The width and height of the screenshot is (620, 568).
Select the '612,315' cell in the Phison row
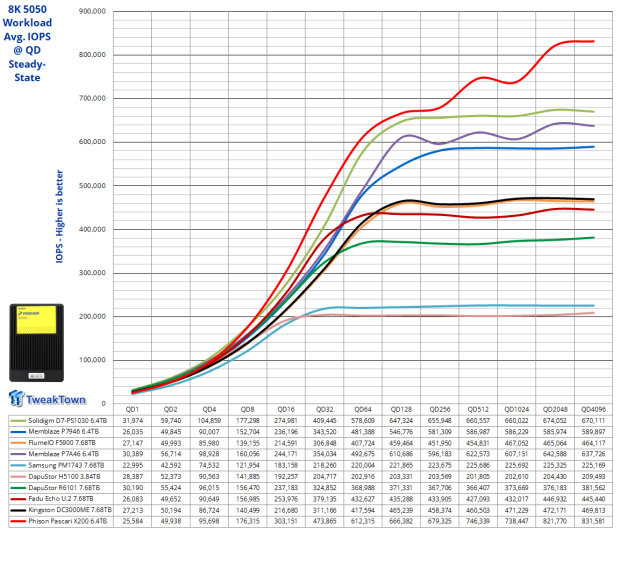pyautogui.click(x=363, y=521)
